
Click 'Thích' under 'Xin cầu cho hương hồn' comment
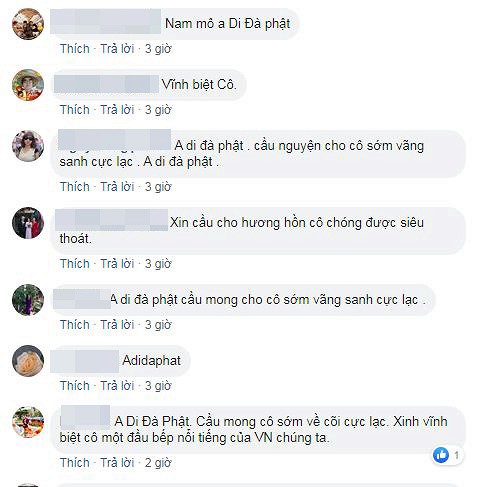tap(75, 264)
